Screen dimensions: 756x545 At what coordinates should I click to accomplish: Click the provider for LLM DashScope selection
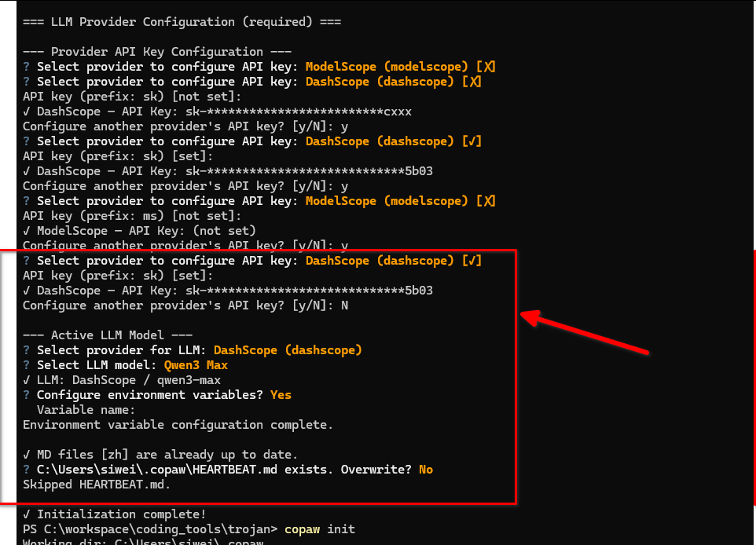pyautogui.click(x=288, y=350)
